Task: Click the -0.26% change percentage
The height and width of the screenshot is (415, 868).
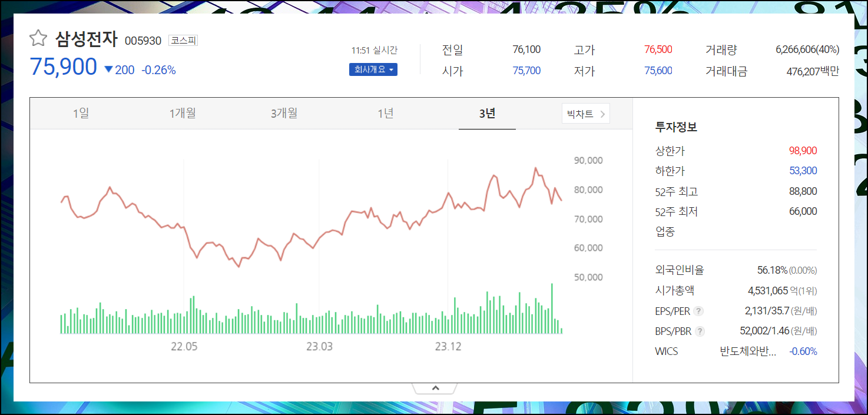Action: click(x=158, y=70)
